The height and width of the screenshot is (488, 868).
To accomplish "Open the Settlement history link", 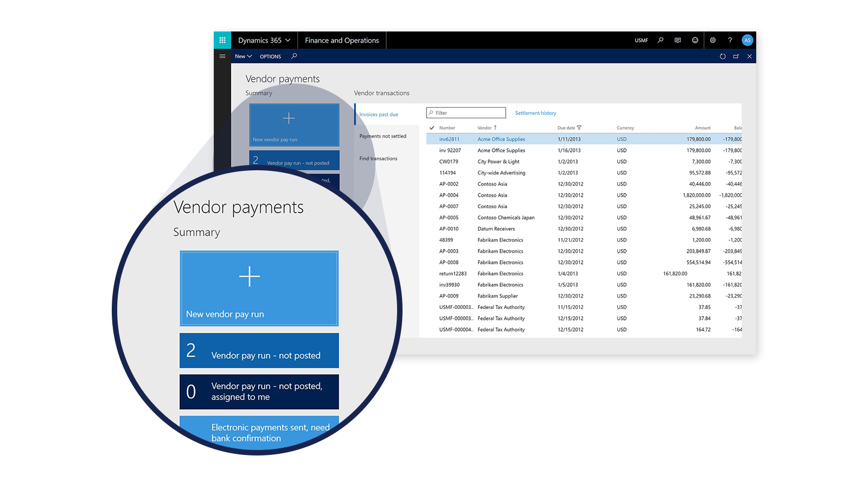I will [535, 113].
